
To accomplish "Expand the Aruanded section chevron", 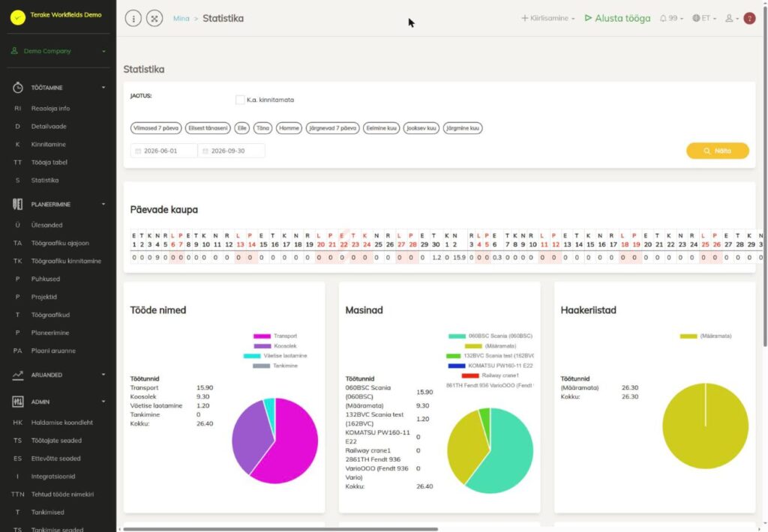I will 103,375.
